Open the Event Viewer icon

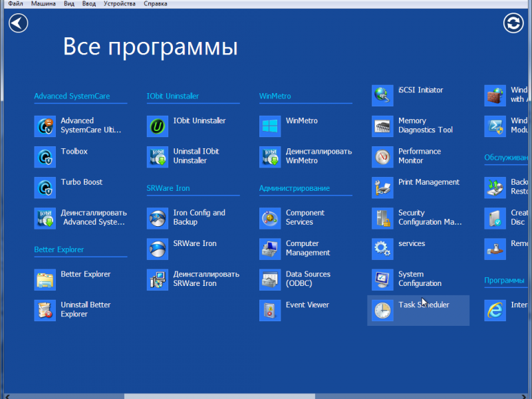270,310
